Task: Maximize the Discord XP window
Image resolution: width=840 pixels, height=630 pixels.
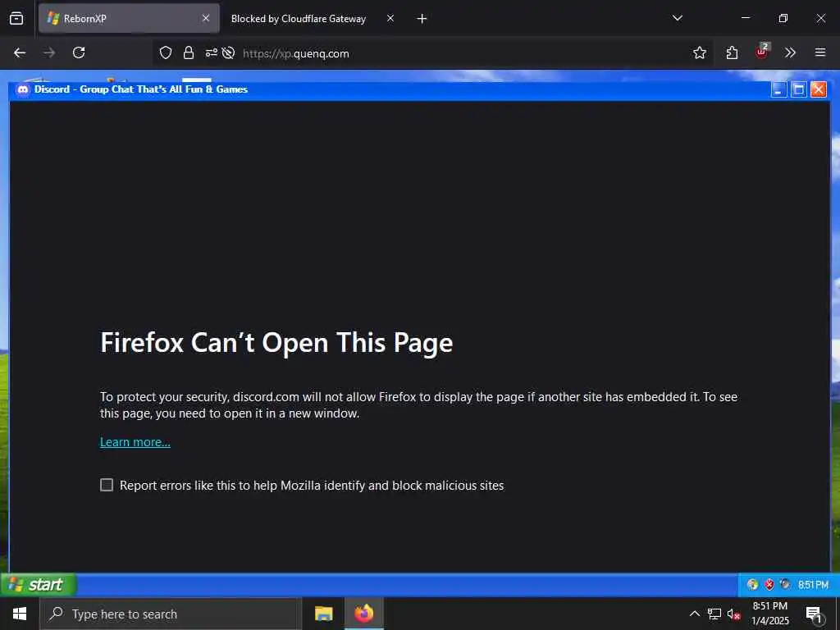Action: 798,89
